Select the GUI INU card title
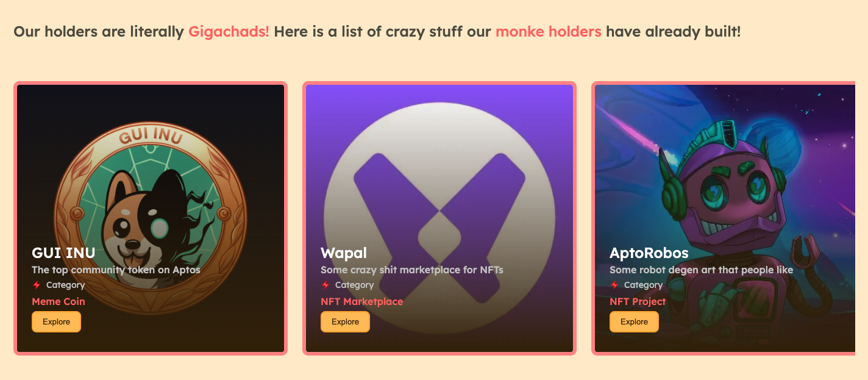Screen dimensions: 868x380 pos(63,253)
